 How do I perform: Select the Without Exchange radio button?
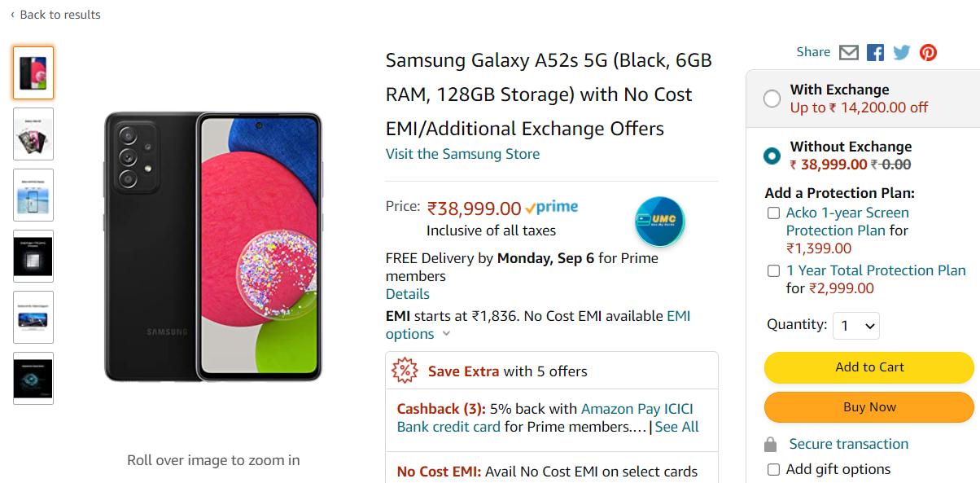coord(772,156)
